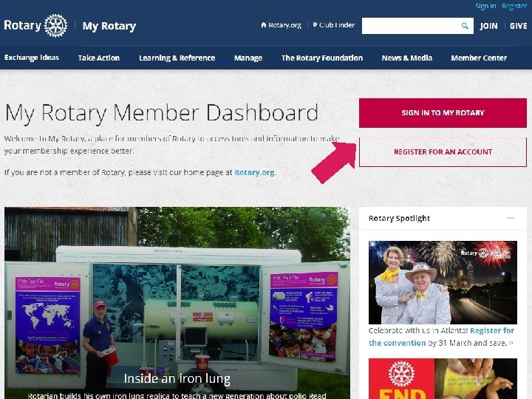
Task: Open the News & Media menu
Action: (407, 58)
